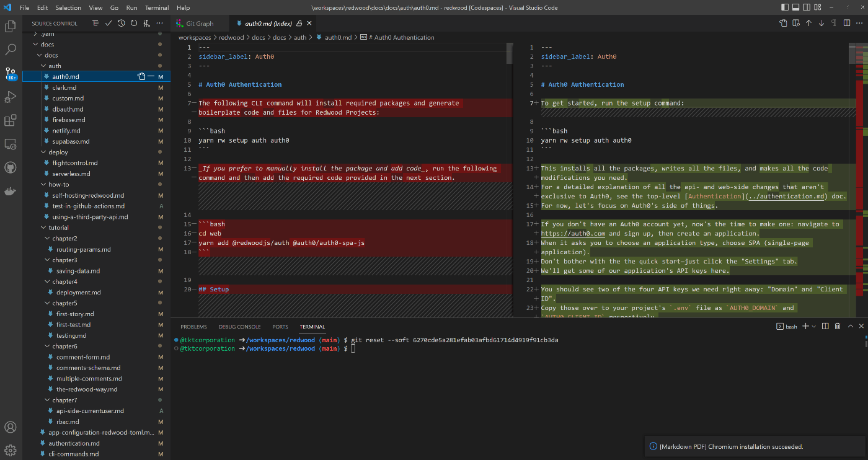Viewport: 868px width, 460px height.
Task: Go to previous change arrow
Action: [808, 23]
